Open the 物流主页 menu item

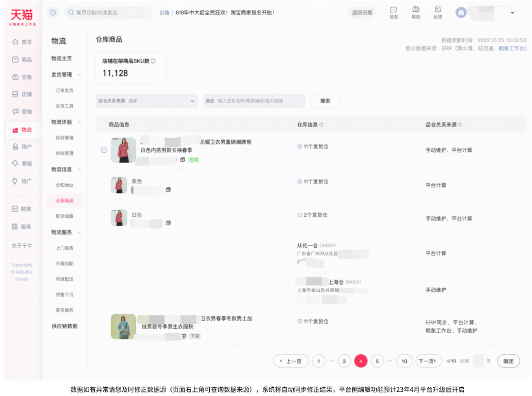tap(62, 58)
